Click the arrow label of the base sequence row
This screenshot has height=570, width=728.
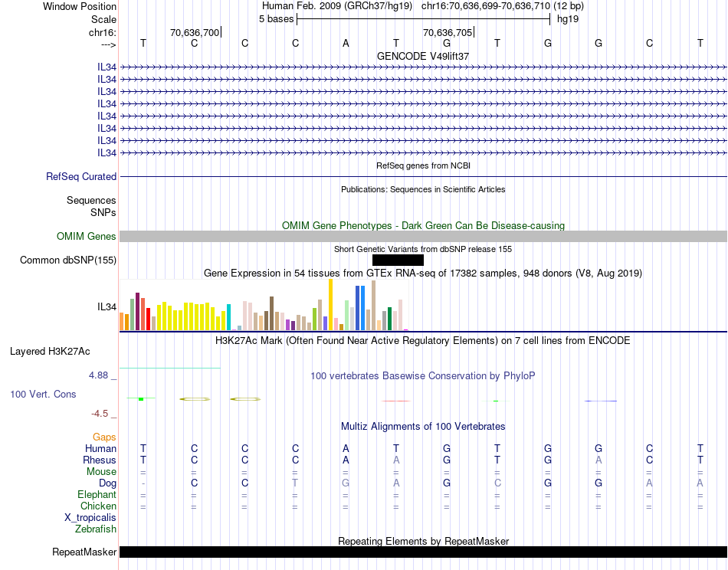tap(108, 44)
